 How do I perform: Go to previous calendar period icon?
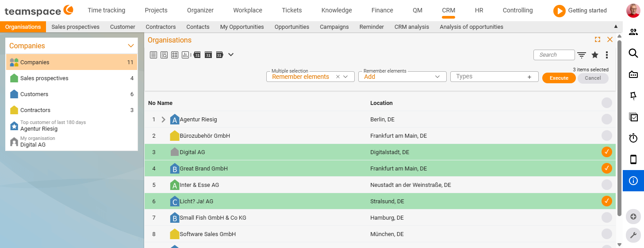[197, 55]
